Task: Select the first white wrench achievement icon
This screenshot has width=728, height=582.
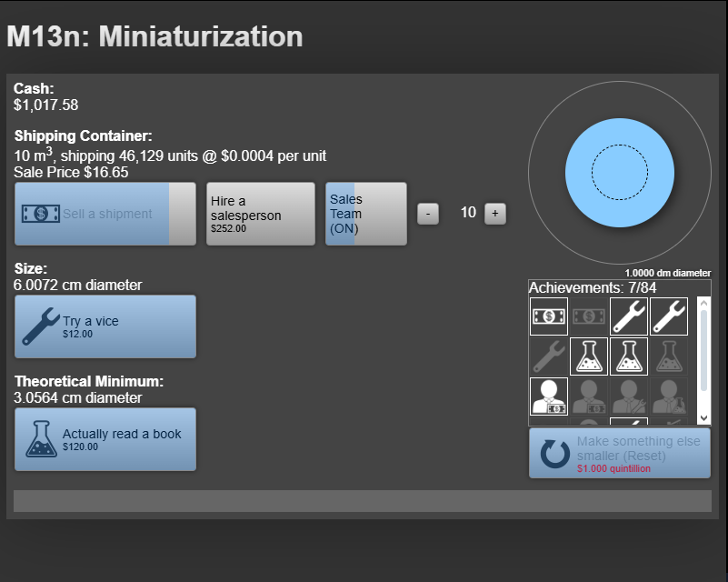Action: coord(629,316)
